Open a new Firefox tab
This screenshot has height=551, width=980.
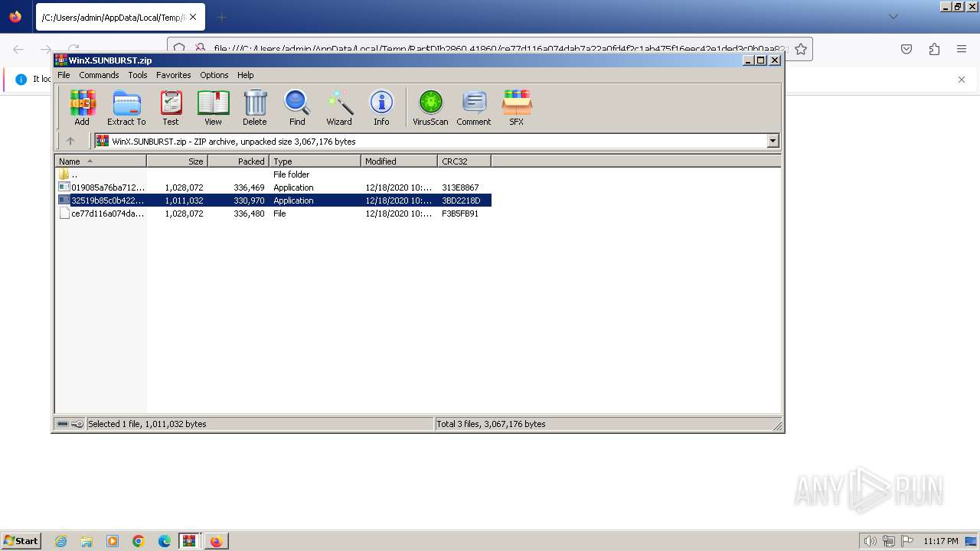pos(222,17)
